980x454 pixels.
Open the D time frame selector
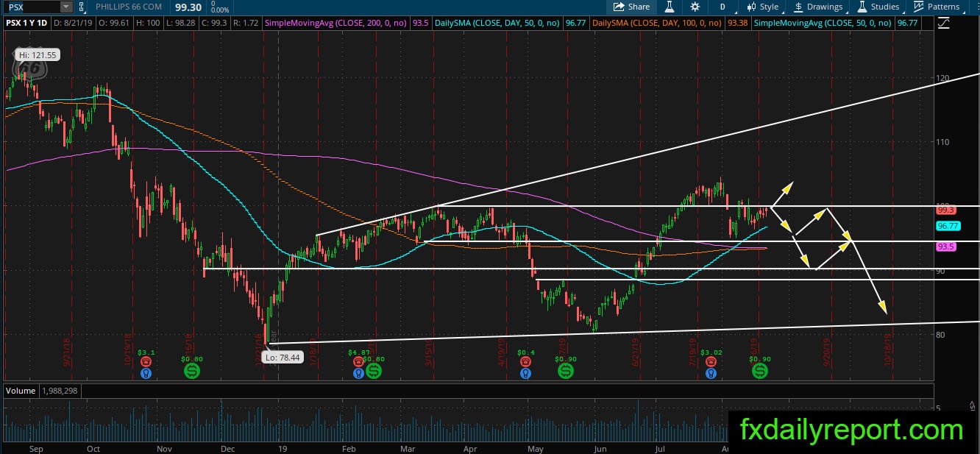722,7
